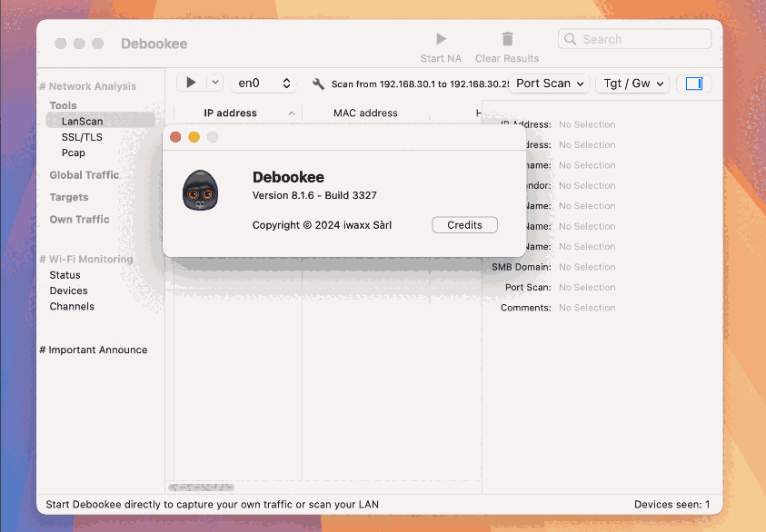Click the Start NA play icon

tap(441, 39)
